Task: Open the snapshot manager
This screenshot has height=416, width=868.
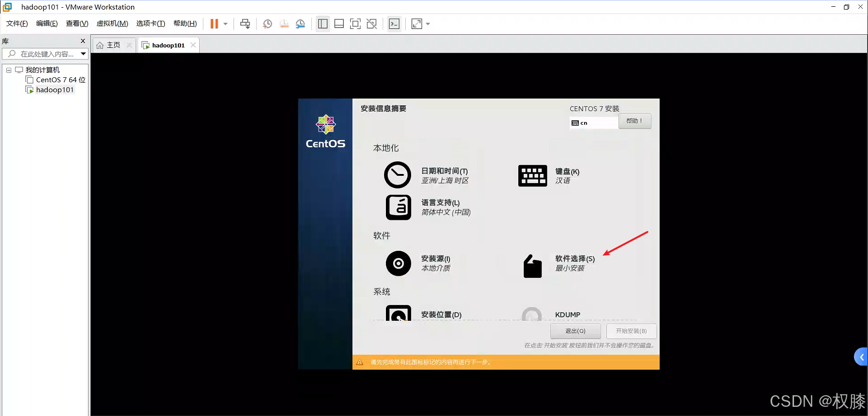Action: pyautogui.click(x=300, y=24)
